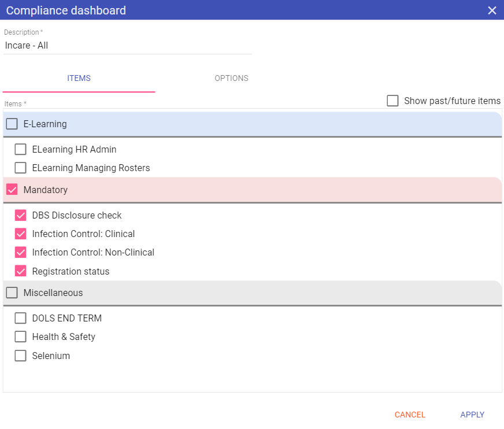The height and width of the screenshot is (429, 504).
Task: Click the Description input field
Action: coord(127,45)
